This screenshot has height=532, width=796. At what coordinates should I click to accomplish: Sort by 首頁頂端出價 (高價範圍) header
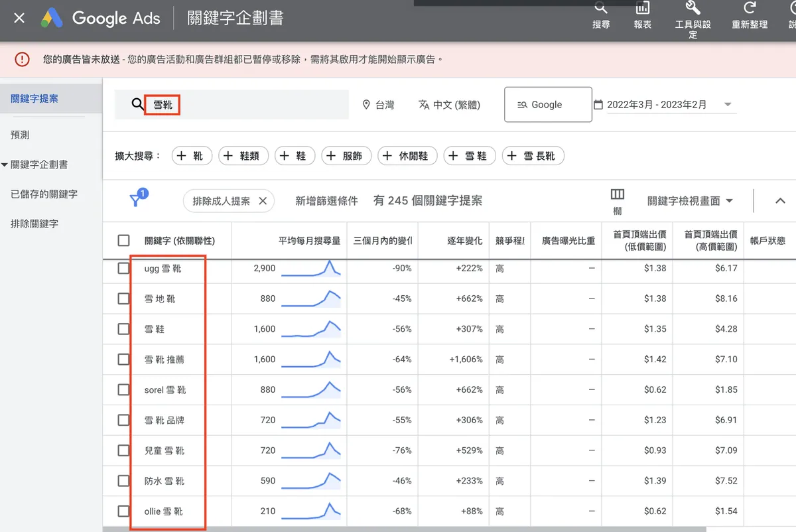click(x=710, y=240)
